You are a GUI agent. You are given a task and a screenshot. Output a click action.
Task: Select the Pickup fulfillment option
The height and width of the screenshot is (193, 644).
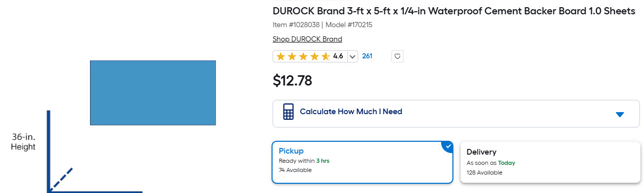click(x=363, y=162)
